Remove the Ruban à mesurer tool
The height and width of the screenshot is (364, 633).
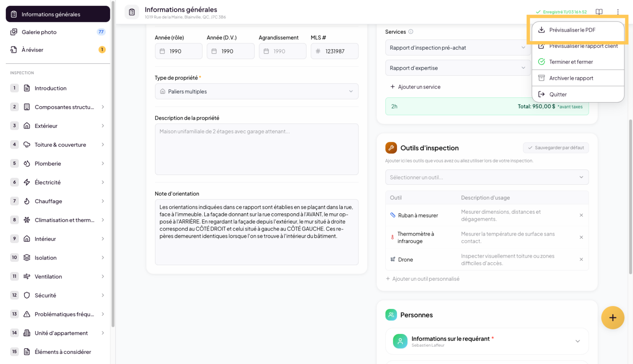pos(581,215)
